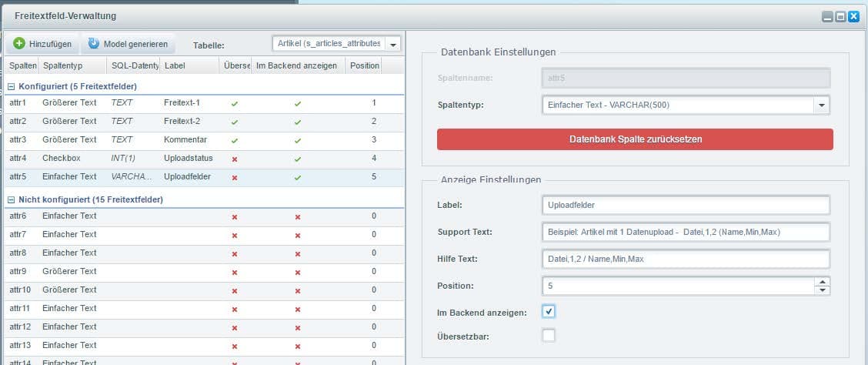Click the Model generieren refresh icon
The width and height of the screenshot is (868, 365).
tap(94, 44)
